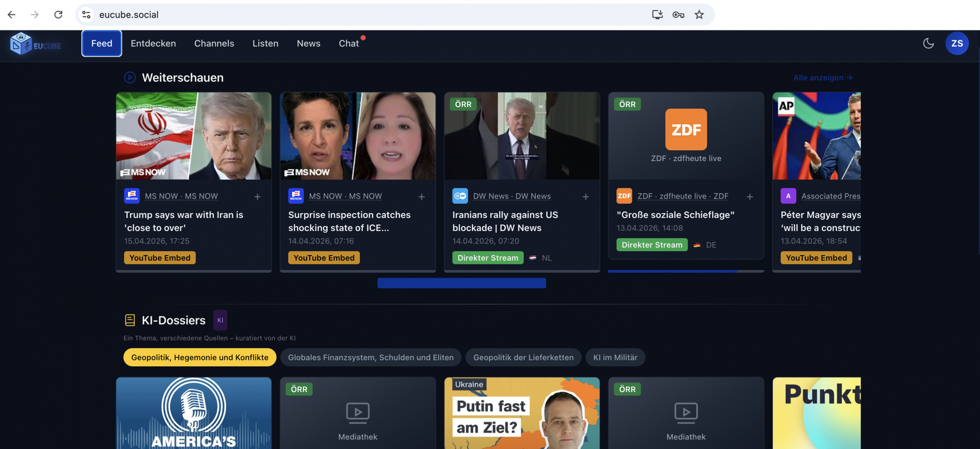Click Alle anzeigen link
This screenshot has width=980, height=449.
click(x=823, y=78)
